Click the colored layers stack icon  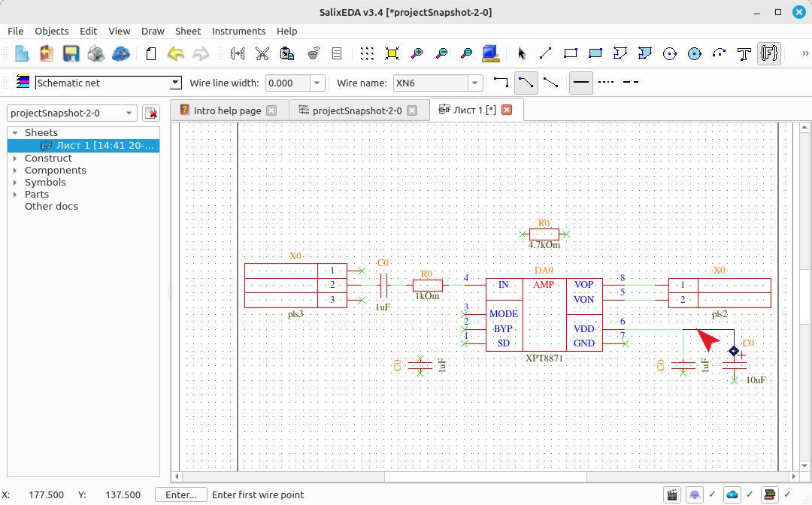(23, 82)
